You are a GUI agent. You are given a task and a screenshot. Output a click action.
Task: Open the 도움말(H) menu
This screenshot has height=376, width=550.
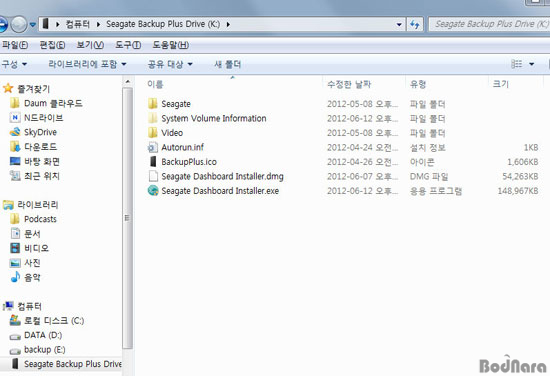[x=170, y=45]
